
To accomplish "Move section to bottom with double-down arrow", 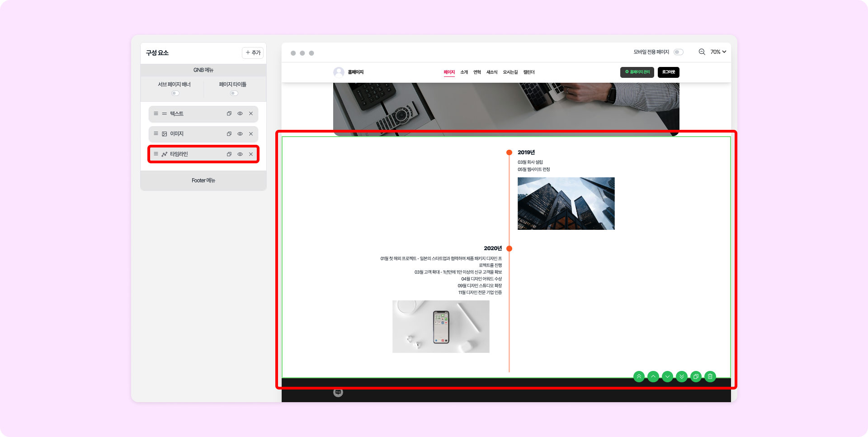I will (x=682, y=376).
